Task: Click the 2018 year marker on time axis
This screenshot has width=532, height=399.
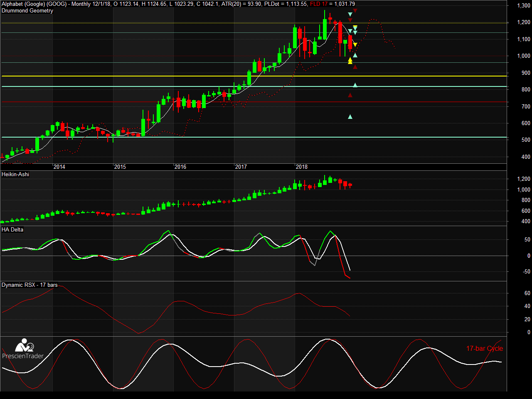Action: click(302, 167)
